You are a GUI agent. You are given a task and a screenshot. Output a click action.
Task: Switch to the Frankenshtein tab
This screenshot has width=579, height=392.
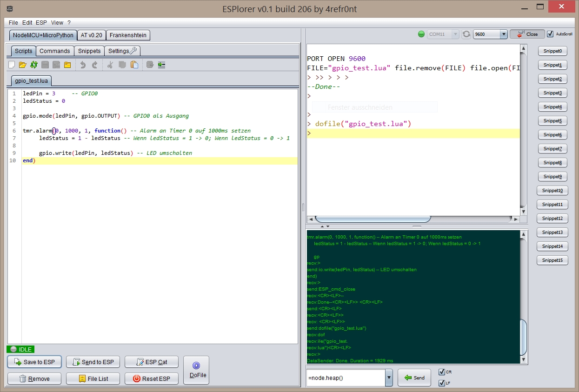point(128,35)
